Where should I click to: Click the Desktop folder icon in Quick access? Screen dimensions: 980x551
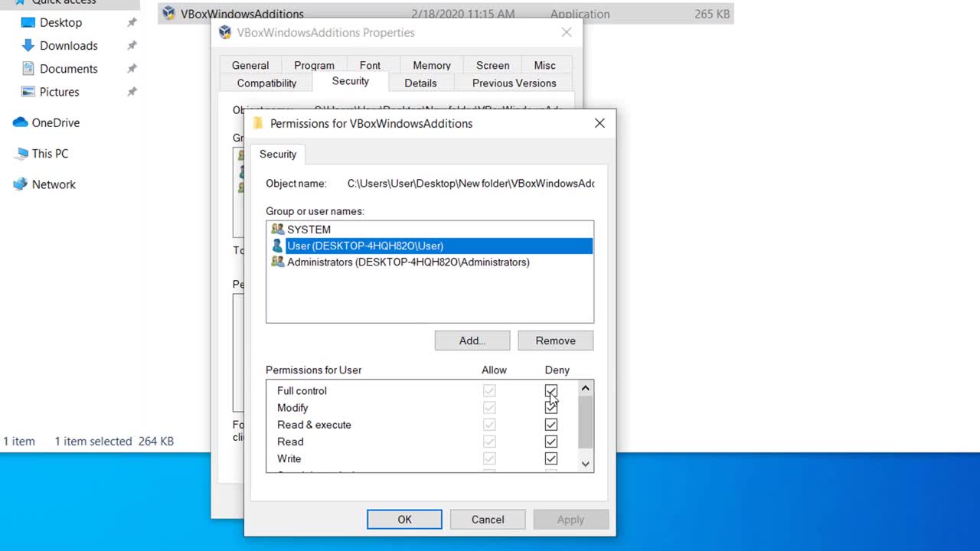click(28, 23)
